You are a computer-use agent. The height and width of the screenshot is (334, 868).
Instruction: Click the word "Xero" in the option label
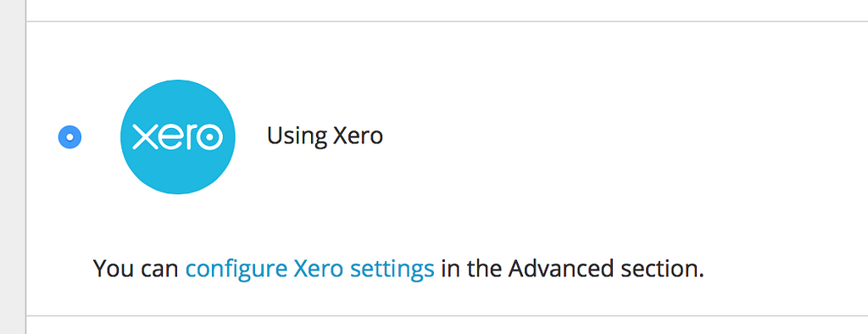[x=358, y=136]
